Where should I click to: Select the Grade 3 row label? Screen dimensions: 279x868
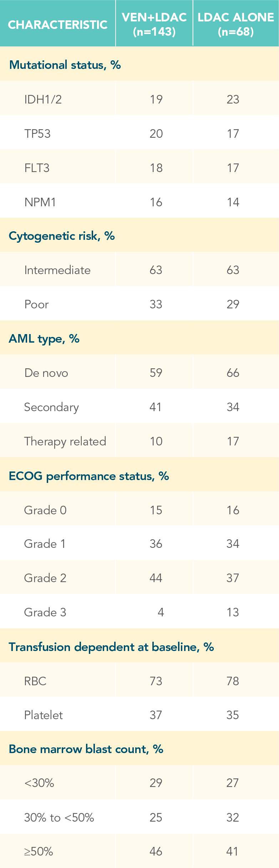pos(45,612)
